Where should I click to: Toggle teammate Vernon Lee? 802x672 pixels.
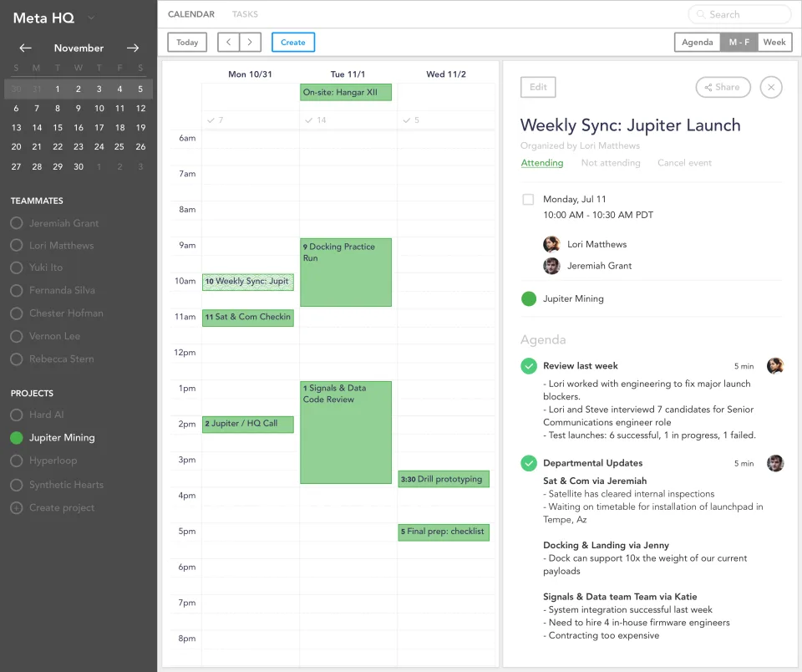(17, 336)
